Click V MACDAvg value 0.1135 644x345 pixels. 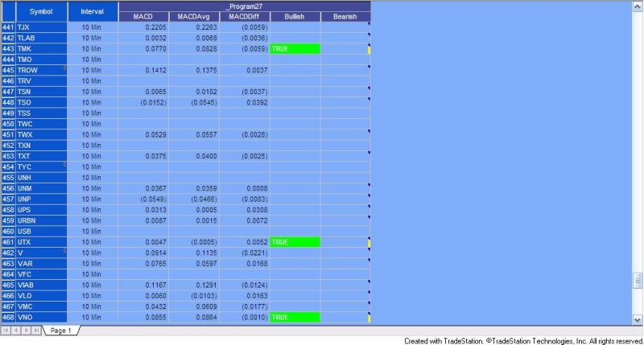(206, 253)
